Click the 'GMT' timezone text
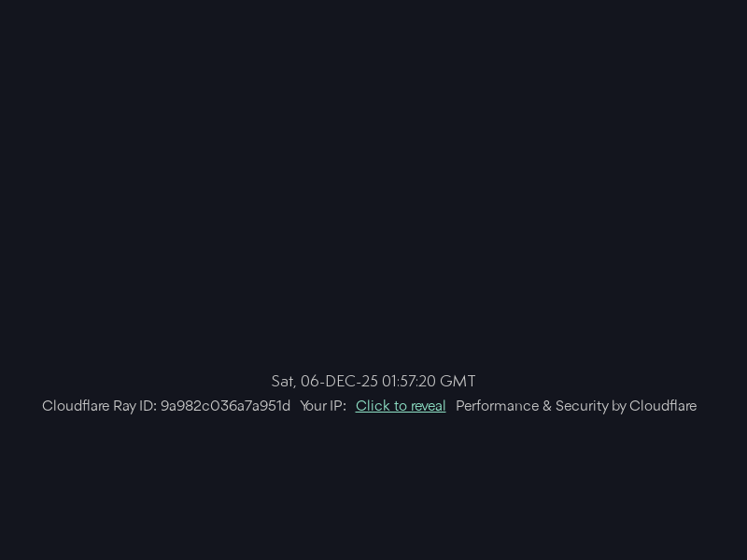Viewport: 747px width, 560px height. click(458, 381)
